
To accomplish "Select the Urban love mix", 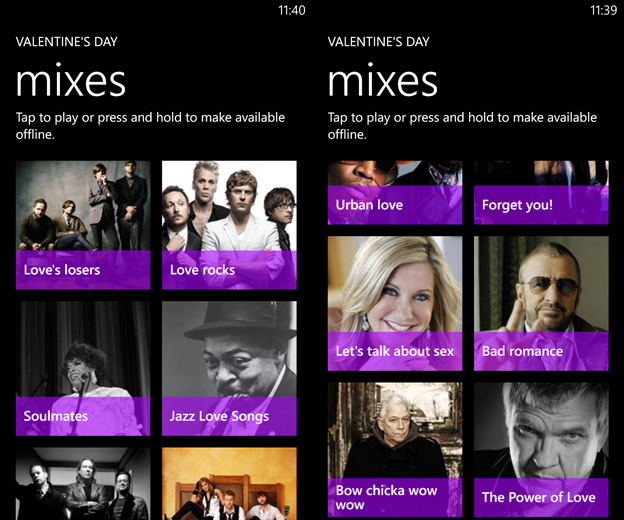I will point(395,193).
